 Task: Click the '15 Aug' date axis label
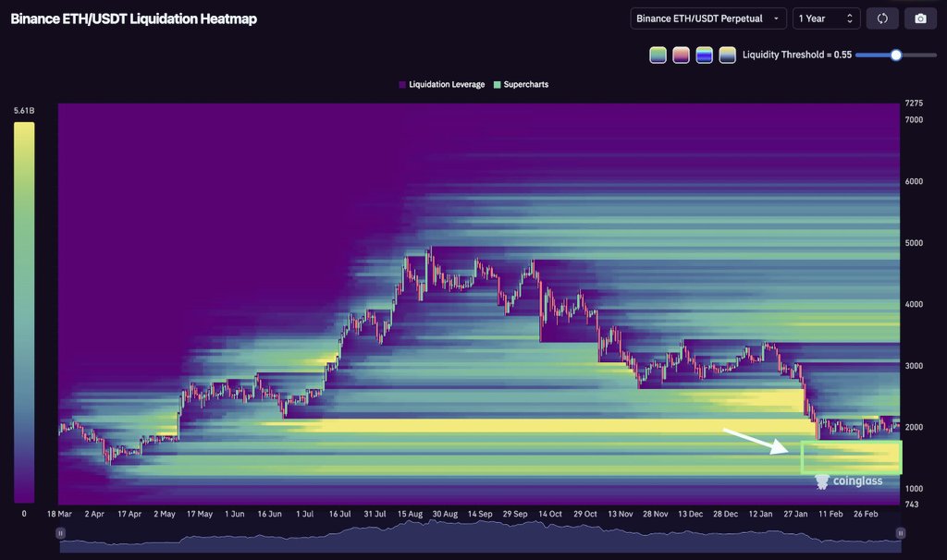410,514
